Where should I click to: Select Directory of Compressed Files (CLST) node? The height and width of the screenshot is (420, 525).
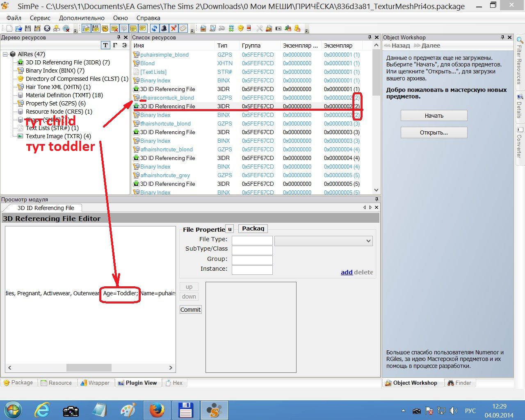[77, 79]
